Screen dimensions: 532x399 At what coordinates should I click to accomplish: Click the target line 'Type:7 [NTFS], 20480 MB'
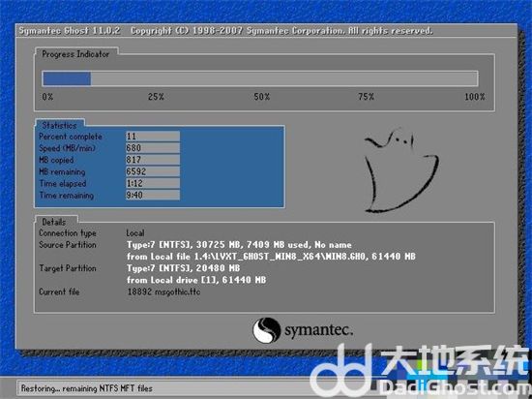click(183, 268)
